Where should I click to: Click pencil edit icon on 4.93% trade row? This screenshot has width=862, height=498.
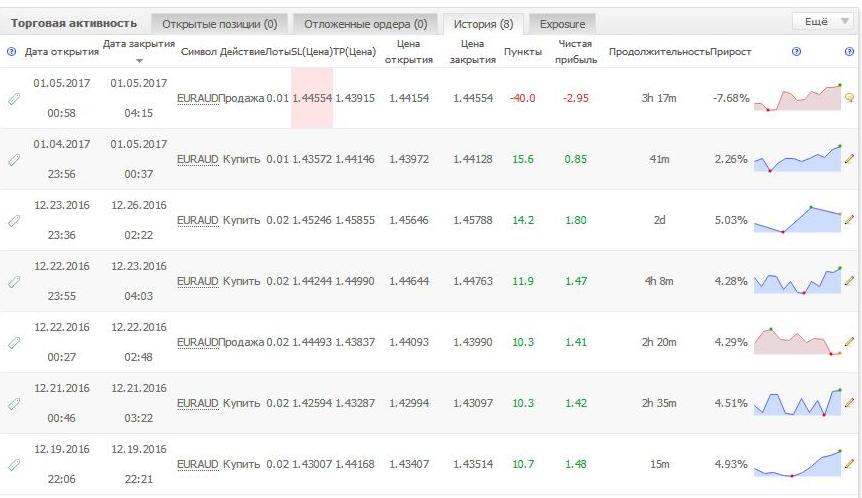(x=849, y=464)
